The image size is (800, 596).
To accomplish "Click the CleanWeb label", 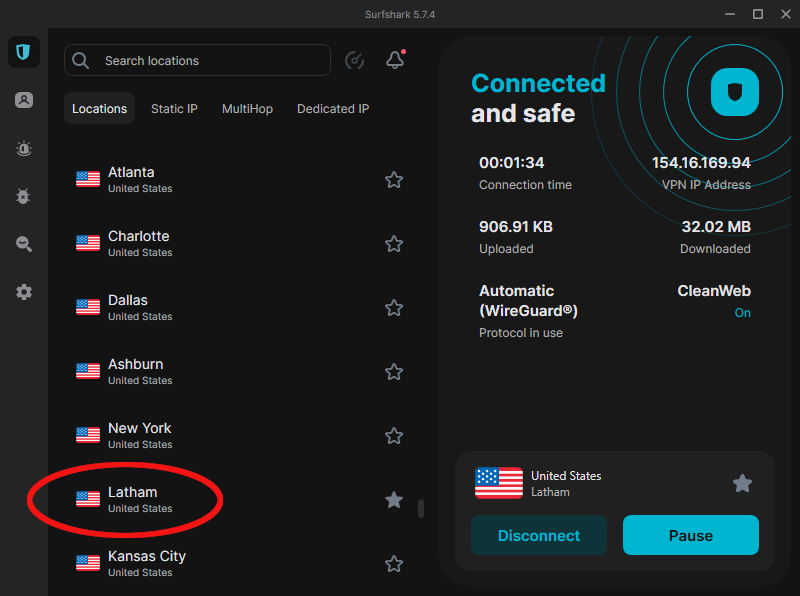I will tap(714, 291).
